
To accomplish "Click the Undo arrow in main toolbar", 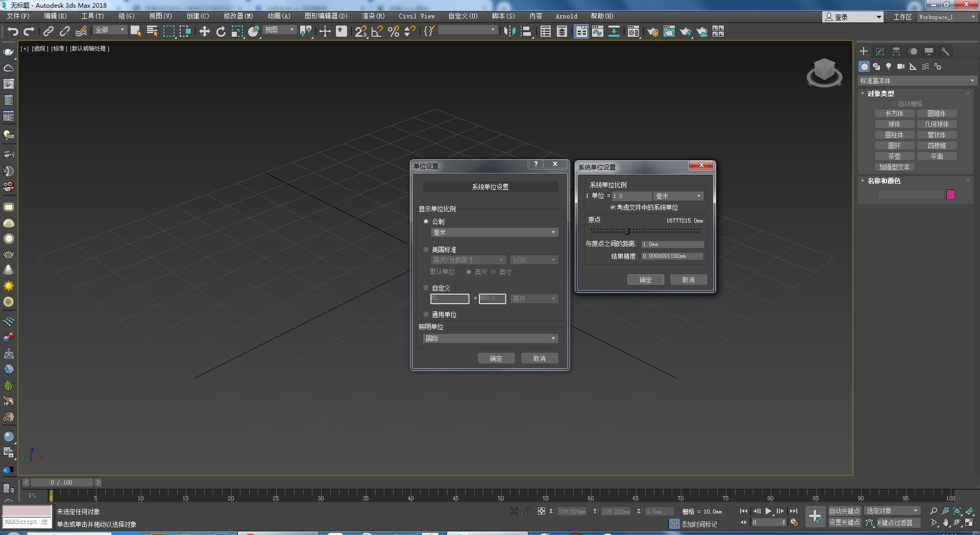I will tap(13, 32).
